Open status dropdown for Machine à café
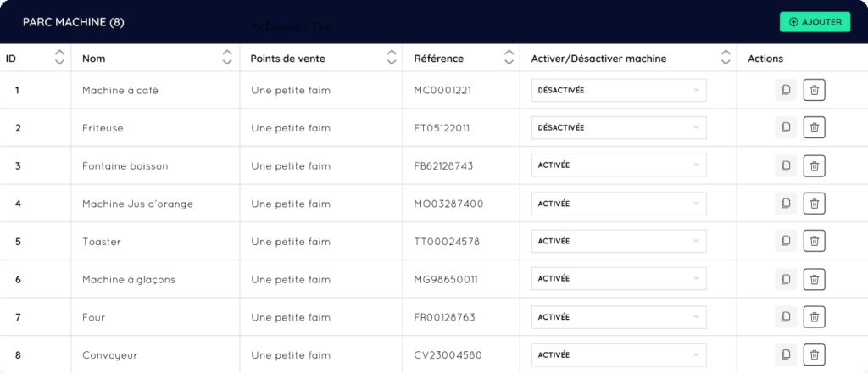 pyautogui.click(x=618, y=90)
